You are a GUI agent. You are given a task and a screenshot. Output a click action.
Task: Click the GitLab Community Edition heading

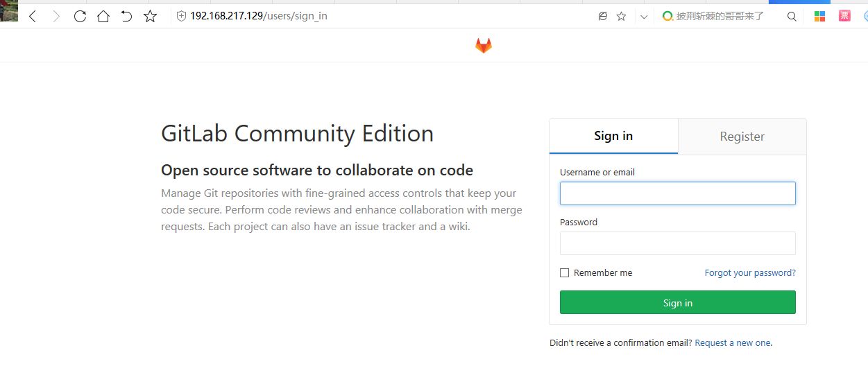click(297, 133)
